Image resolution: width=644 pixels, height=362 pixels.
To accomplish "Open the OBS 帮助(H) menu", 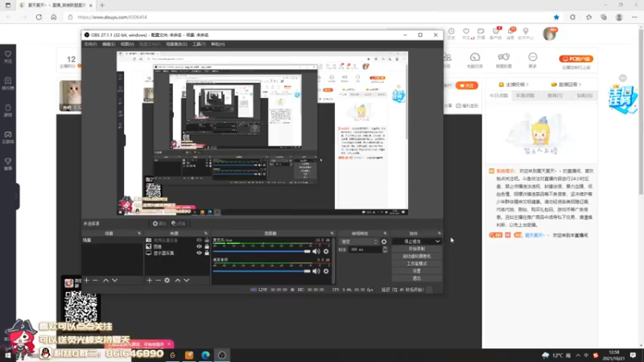I will pyautogui.click(x=217, y=44).
